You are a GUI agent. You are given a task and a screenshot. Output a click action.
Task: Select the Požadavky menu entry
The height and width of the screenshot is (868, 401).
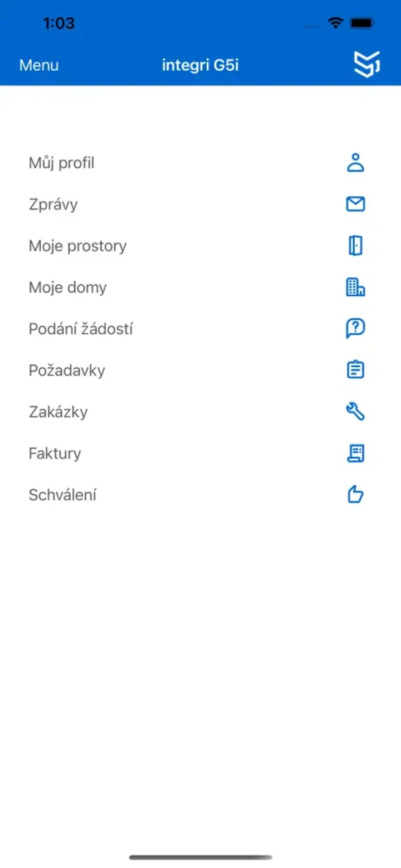pyautogui.click(x=67, y=370)
